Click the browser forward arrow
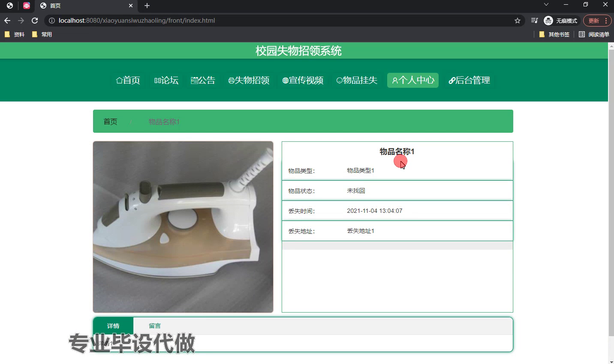 21,21
